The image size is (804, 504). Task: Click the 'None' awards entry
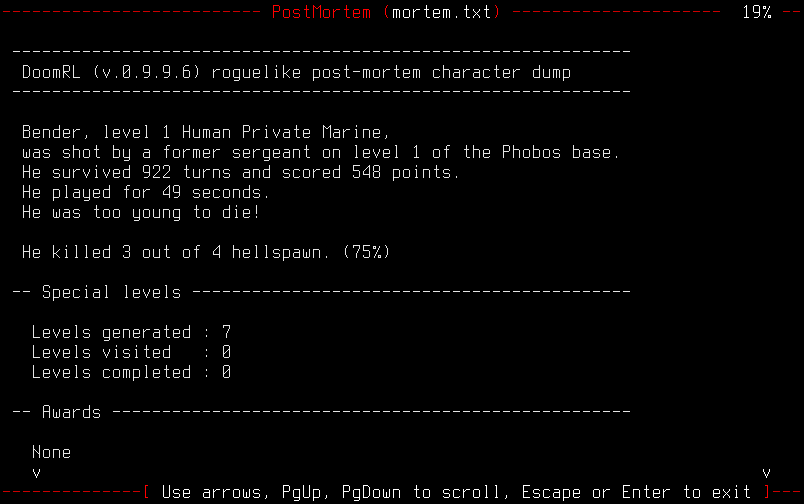click(51, 452)
